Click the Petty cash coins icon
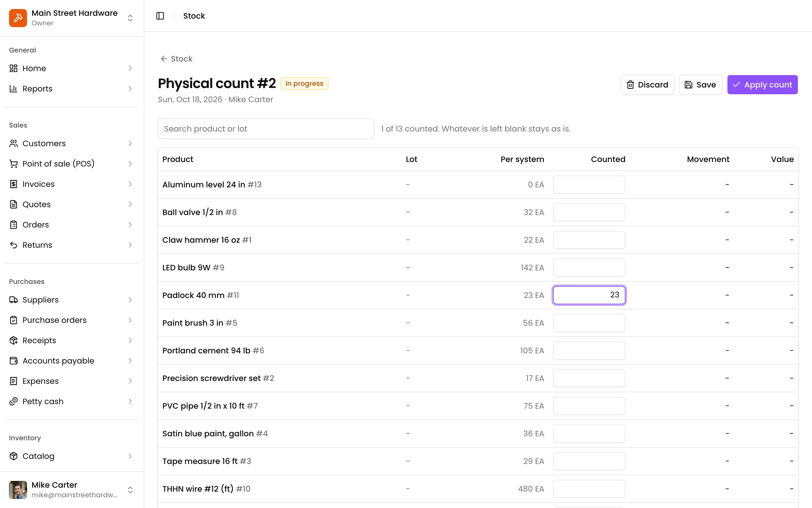This screenshot has height=508, width=812. point(14,402)
